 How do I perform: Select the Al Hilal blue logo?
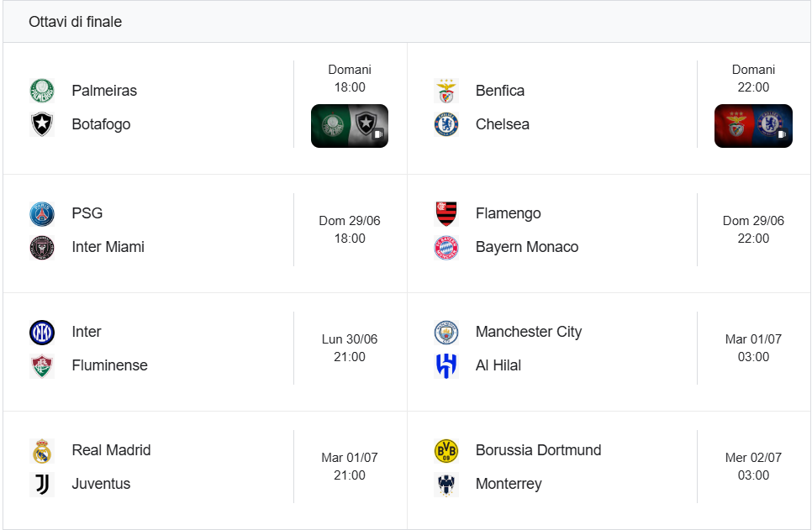tap(446, 366)
